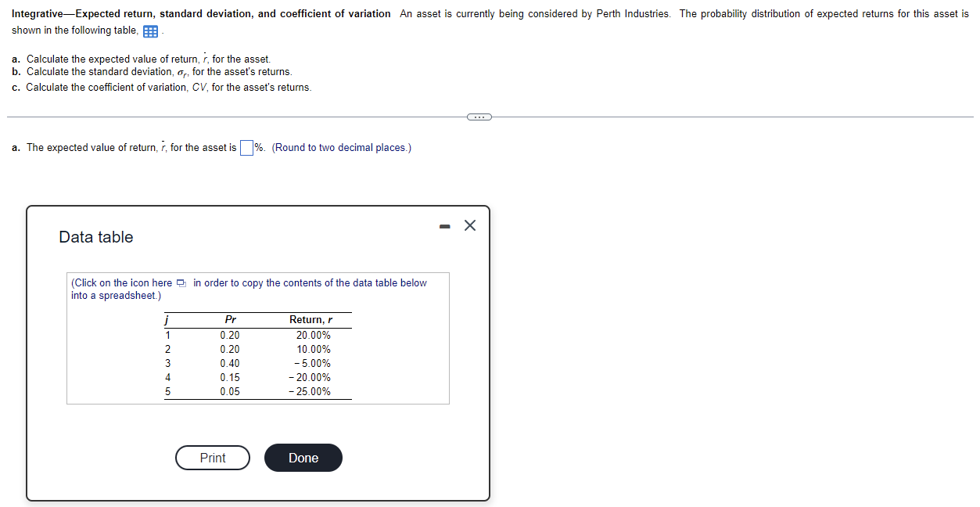Image resolution: width=980 pixels, height=507 pixels.
Task: Select the copy icon next to 'Click on the icon here'
Action: pyautogui.click(x=181, y=282)
